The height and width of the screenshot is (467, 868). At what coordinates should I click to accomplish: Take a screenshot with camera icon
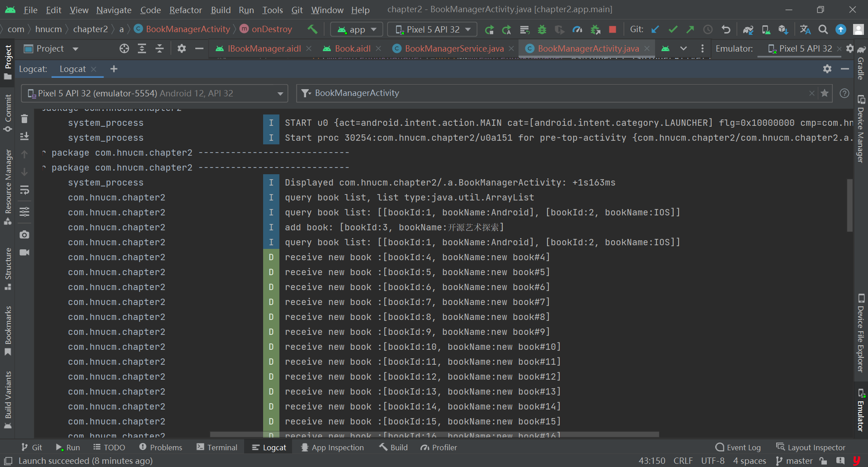24,234
